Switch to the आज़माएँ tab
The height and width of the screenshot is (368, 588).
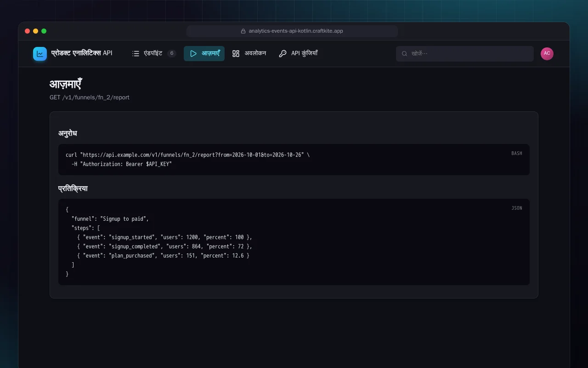[204, 54]
